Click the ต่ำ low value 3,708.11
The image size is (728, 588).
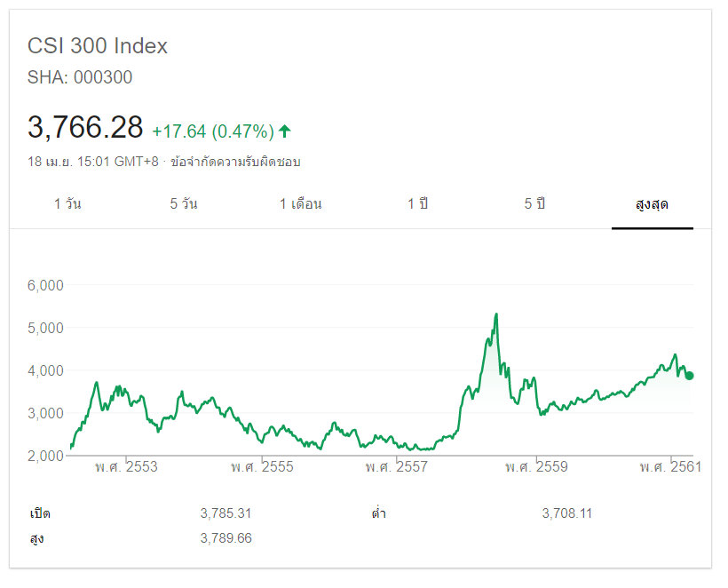point(567,513)
